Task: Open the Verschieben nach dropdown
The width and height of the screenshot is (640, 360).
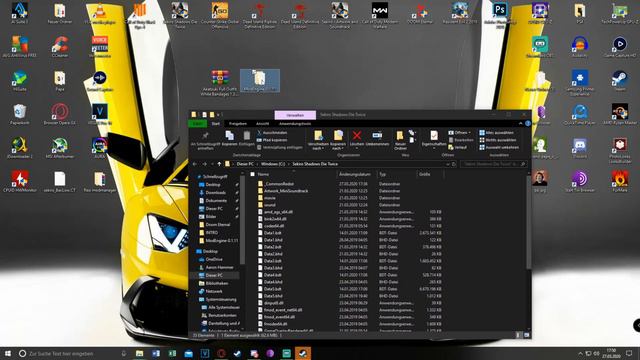Action: (318, 141)
